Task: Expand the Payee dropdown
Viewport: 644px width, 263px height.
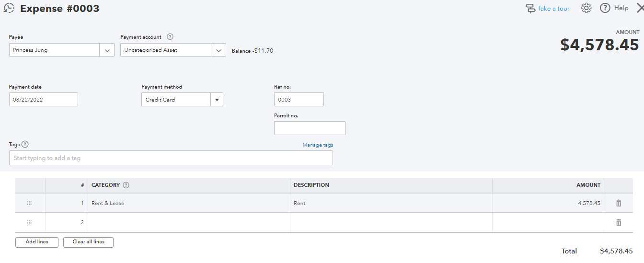Action: point(107,50)
